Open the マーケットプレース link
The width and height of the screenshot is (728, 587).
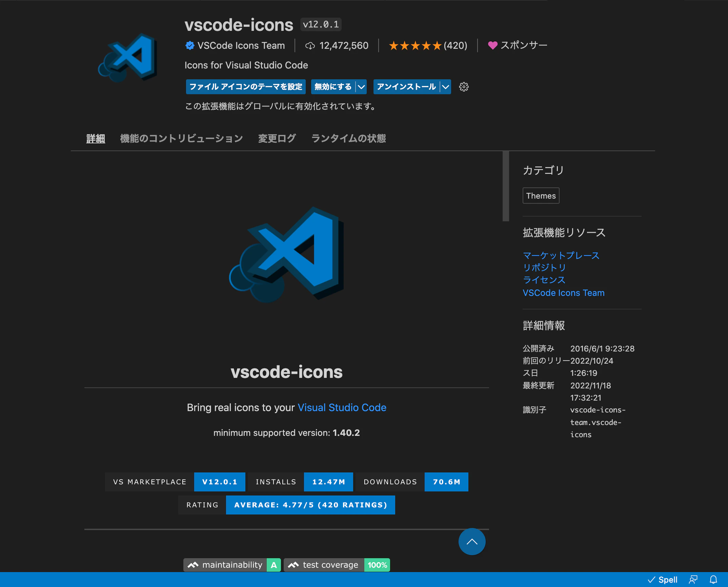pyautogui.click(x=561, y=256)
